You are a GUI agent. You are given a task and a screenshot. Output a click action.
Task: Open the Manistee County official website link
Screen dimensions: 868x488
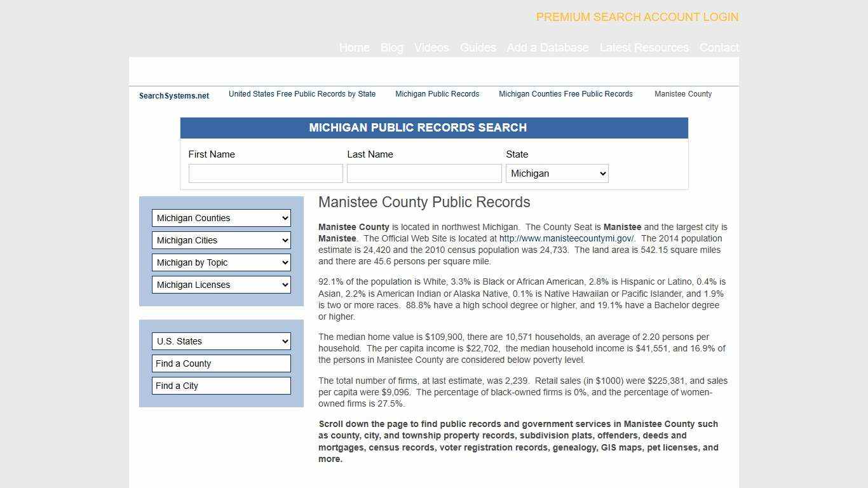pyautogui.click(x=566, y=238)
